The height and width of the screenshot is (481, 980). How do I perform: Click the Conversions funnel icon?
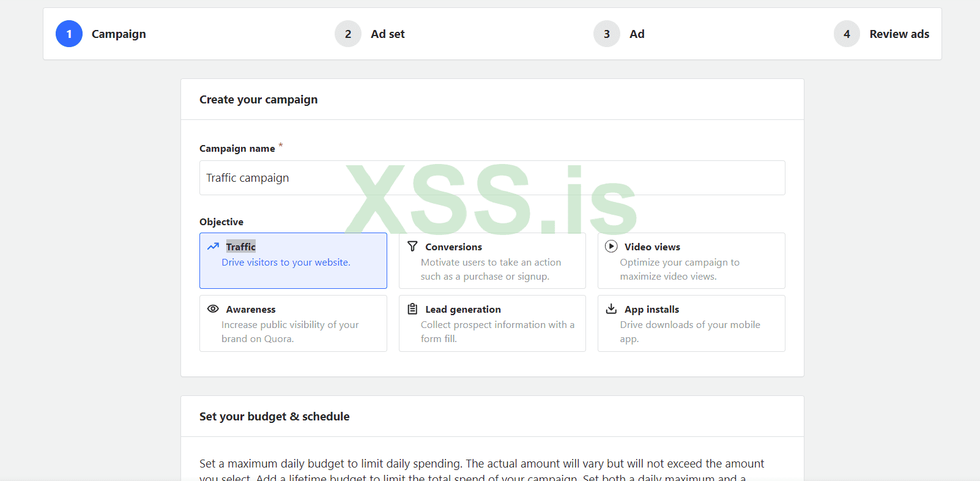412,247
